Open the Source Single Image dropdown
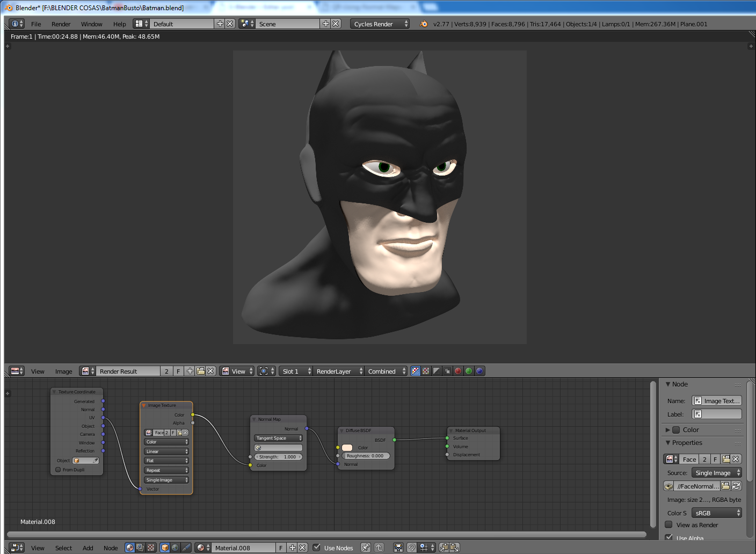 pos(716,472)
